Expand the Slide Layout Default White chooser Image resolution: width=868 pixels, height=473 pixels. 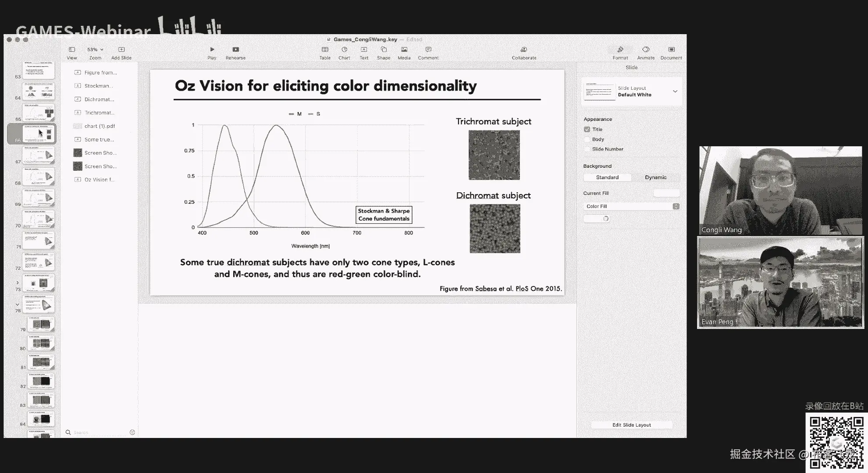tap(675, 92)
